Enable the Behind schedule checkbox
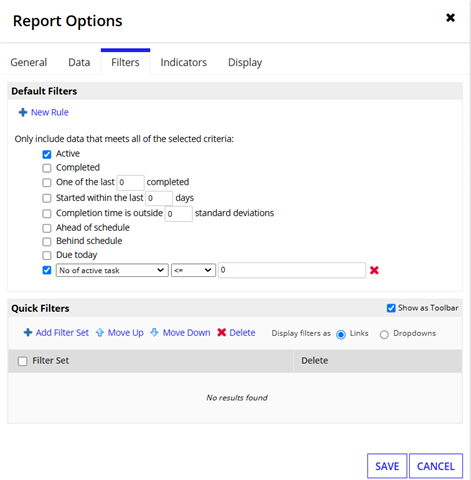471x480 pixels. (x=47, y=241)
